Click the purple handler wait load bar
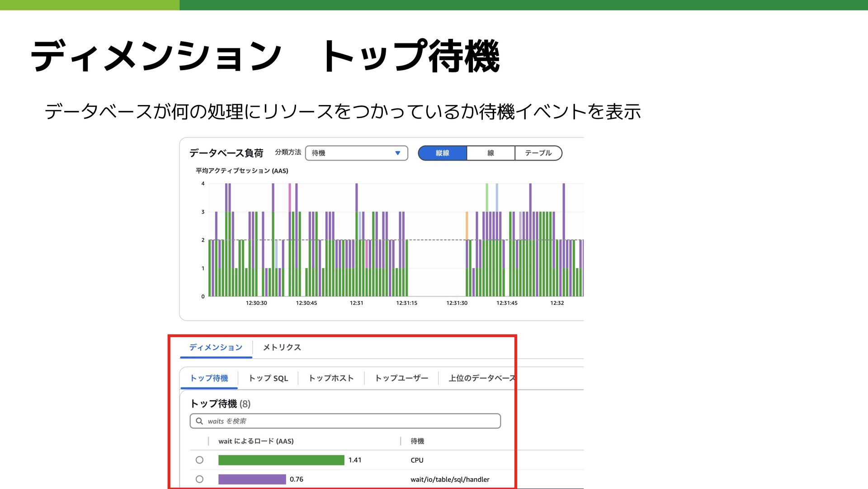This screenshot has width=868, height=489. pyautogui.click(x=252, y=479)
